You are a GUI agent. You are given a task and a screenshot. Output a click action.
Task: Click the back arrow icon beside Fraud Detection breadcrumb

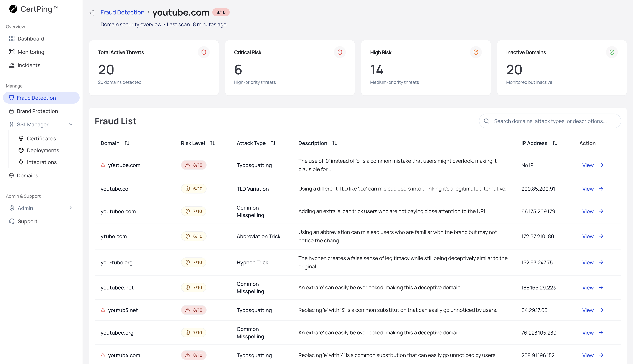[x=92, y=13]
